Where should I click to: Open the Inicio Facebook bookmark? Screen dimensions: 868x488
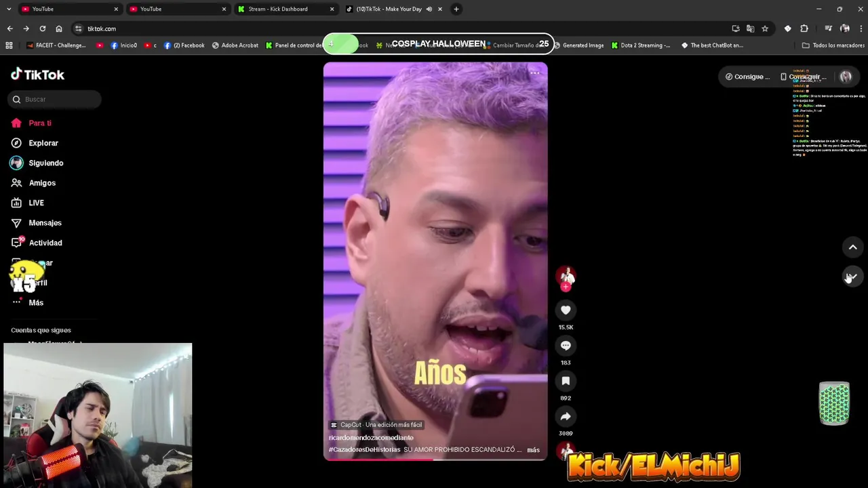pos(123,45)
